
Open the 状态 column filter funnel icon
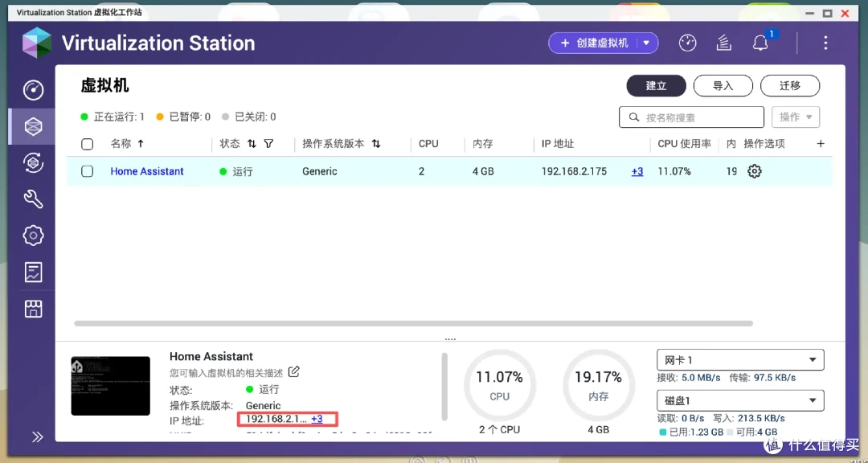pos(268,144)
